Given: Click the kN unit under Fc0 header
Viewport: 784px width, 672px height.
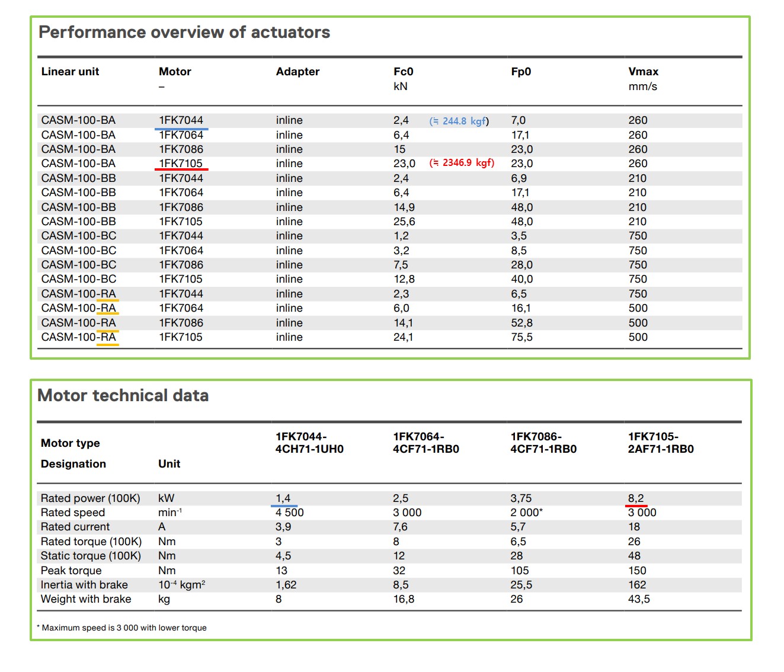Looking at the screenshot, I should 401,87.
